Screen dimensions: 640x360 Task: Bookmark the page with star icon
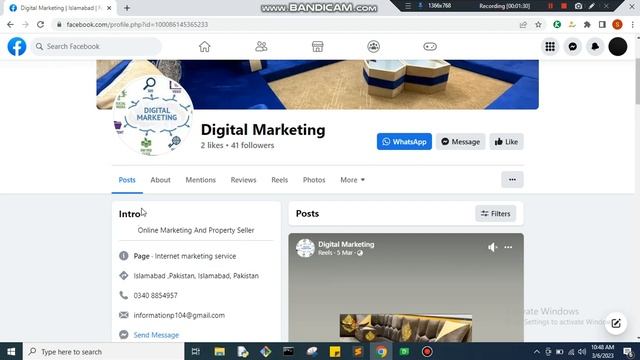pyautogui.click(x=538, y=24)
